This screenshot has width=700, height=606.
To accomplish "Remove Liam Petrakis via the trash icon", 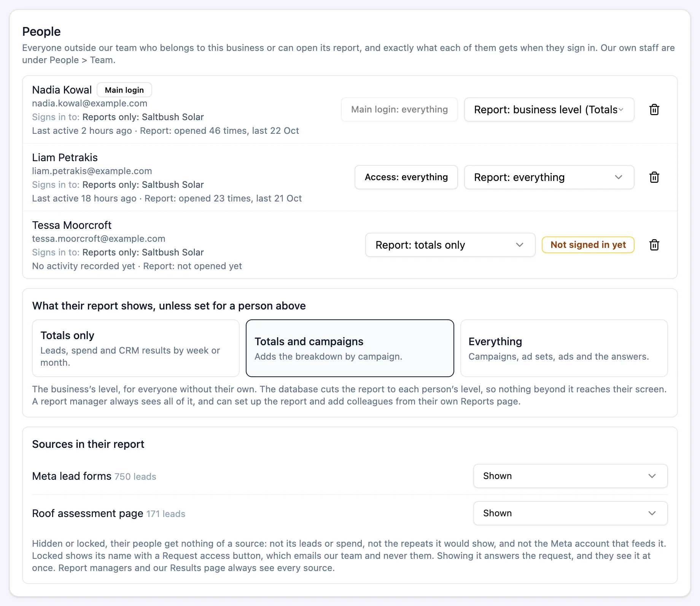I will click(x=654, y=177).
